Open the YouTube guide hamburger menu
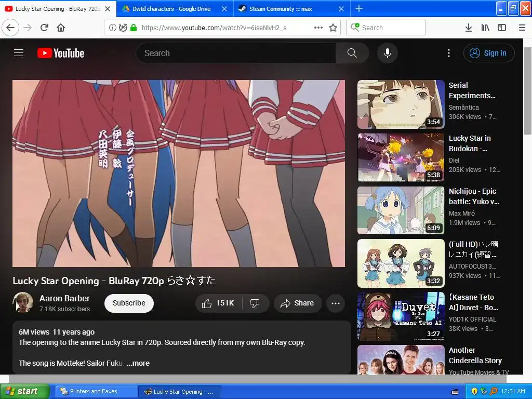Viewport: 532px width, 399px height. [x=19, y=53]
